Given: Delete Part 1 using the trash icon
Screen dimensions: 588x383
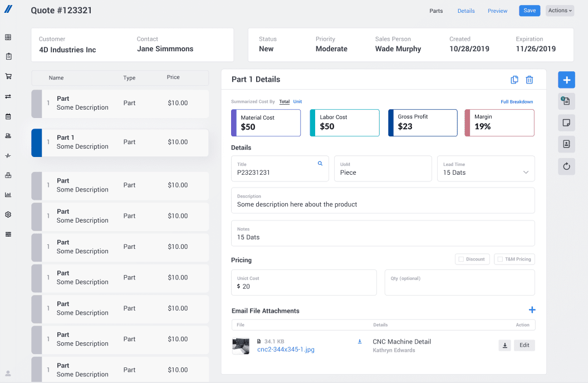Looking at the screenshot, I should (x=529, y=80).
